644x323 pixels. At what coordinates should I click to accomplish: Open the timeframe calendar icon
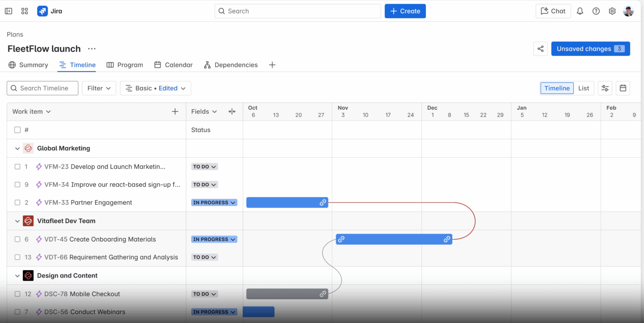tap(623, 88)
